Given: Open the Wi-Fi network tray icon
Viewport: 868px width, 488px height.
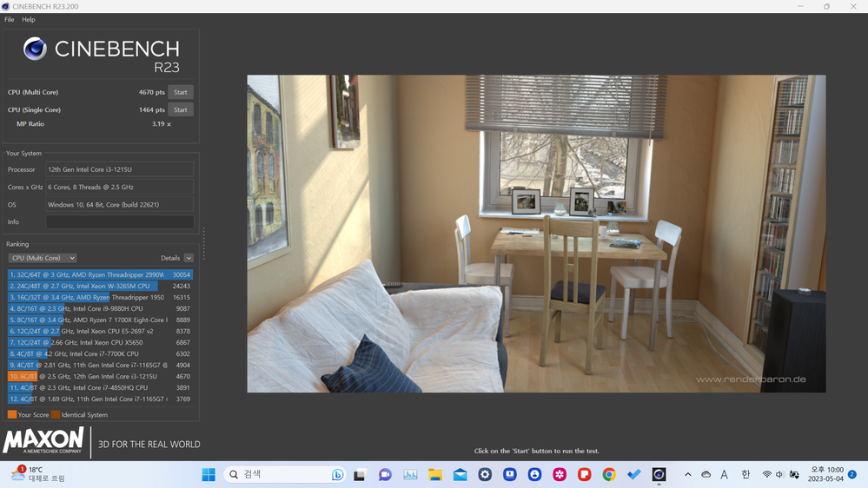Looking at the screenshot, I should coord(766,475).
